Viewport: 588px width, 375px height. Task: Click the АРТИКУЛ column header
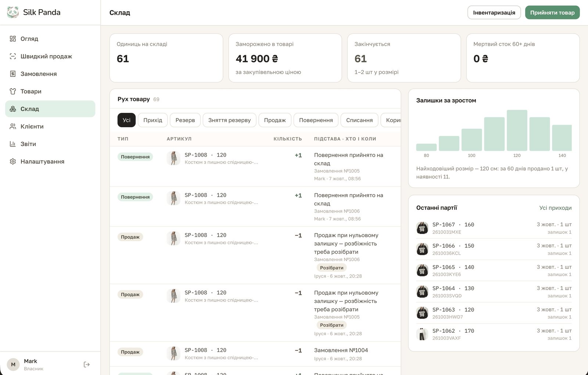[x=179, y=139]
